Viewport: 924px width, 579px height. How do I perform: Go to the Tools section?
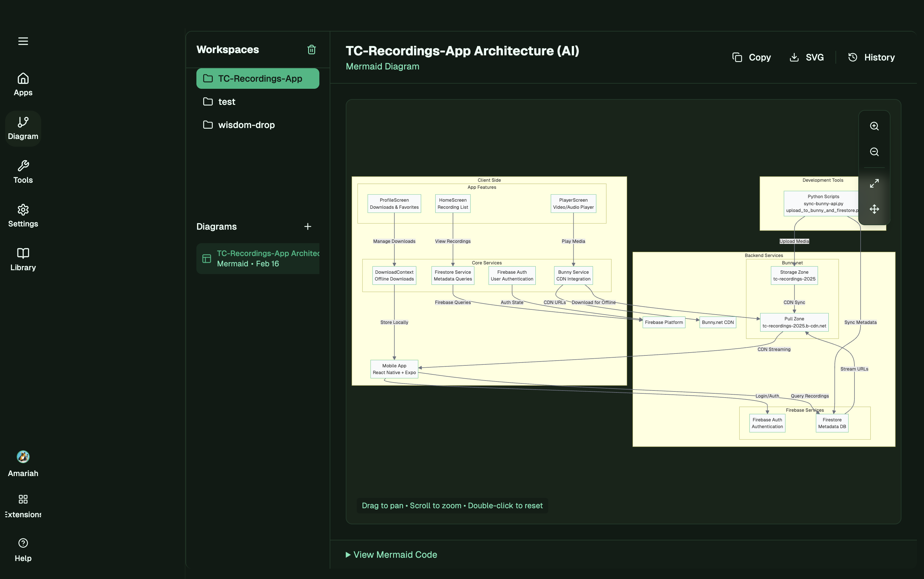pos(23,172)
